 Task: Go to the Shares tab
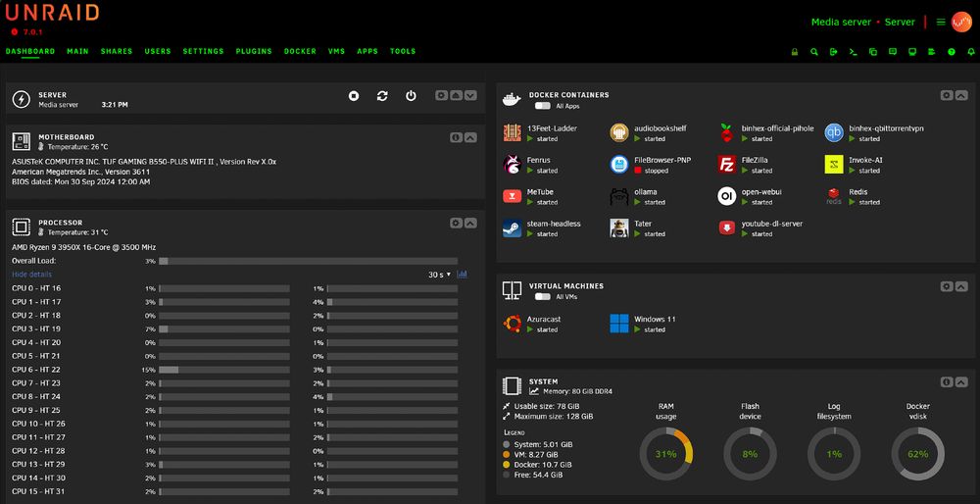coord(117,51)
